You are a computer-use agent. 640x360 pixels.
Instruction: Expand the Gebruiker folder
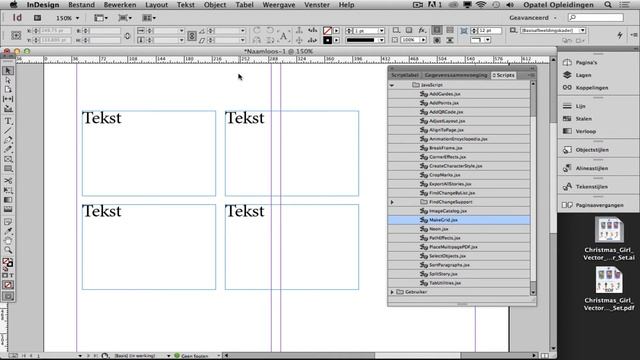392,292
